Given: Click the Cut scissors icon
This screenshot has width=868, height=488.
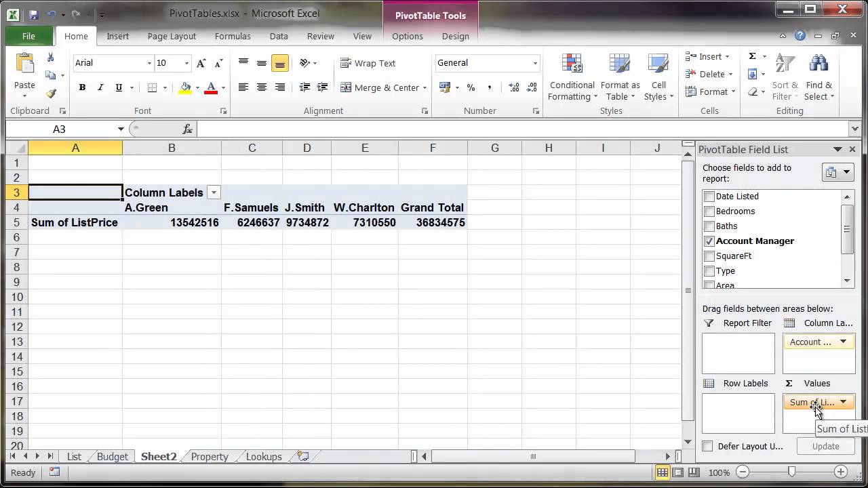Looking at the screenshot, I should point(51,58).
